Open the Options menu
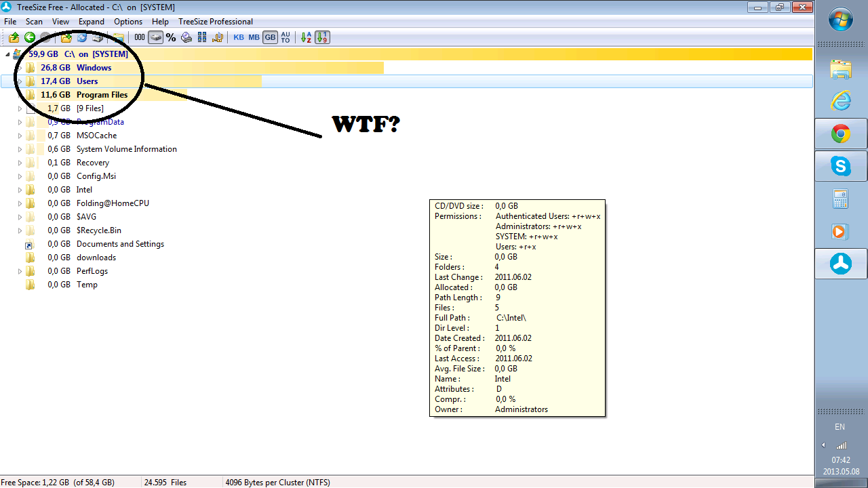The width and height of the screenshot is (868, 488). click(x=128, y=22)
